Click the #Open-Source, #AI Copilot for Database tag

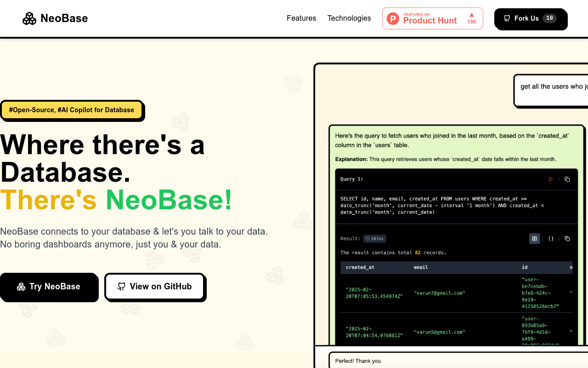(x=72, y=110)
